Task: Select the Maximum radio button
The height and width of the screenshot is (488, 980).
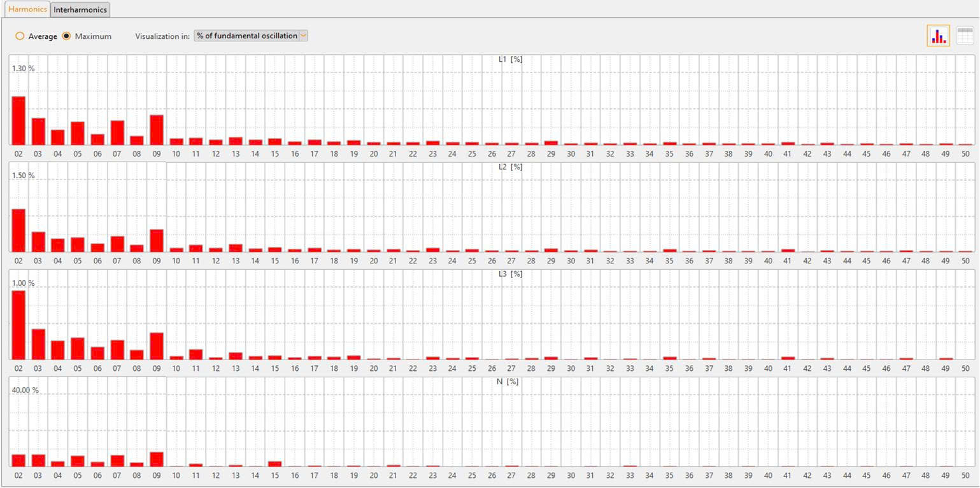Action: (66, 36)
